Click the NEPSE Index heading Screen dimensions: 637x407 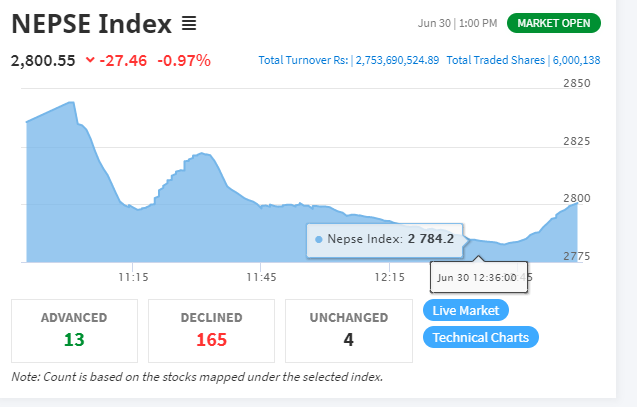point(92,24)
